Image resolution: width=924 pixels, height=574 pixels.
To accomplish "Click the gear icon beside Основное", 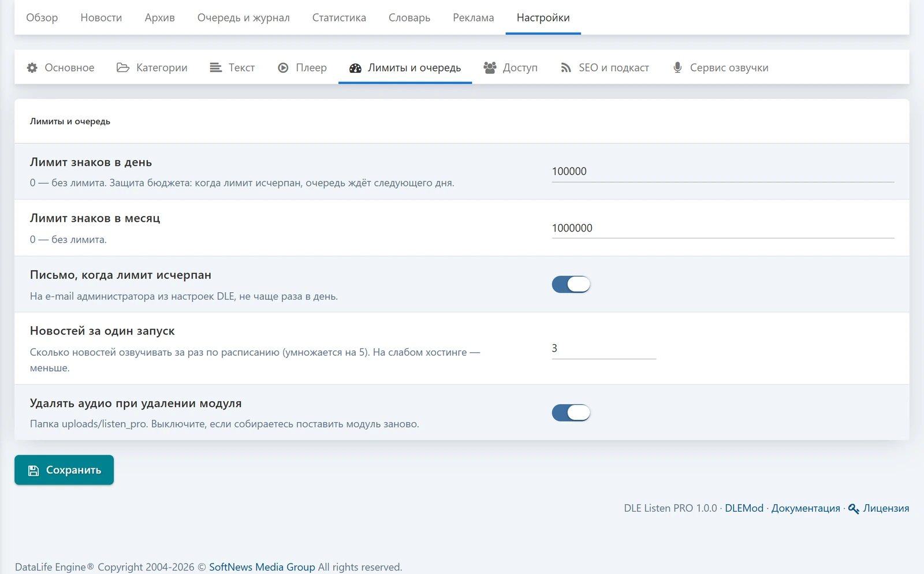I will point(32,68).
